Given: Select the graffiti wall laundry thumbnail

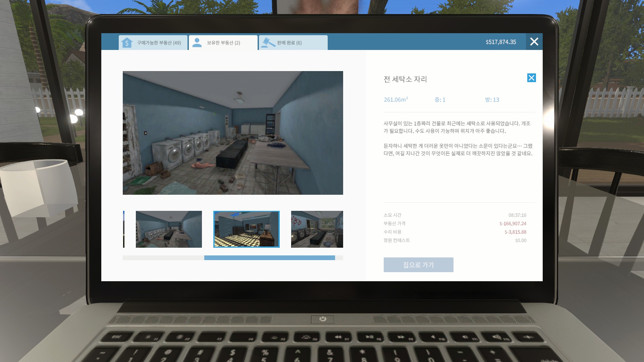Looking at the screenshot, I should 317,229.
